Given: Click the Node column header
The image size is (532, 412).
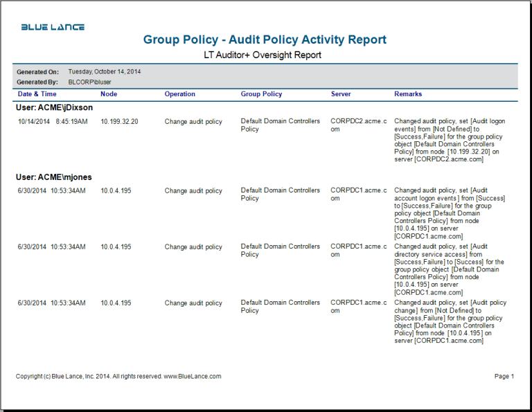Looking at the screenshot, I should point(109,94).
